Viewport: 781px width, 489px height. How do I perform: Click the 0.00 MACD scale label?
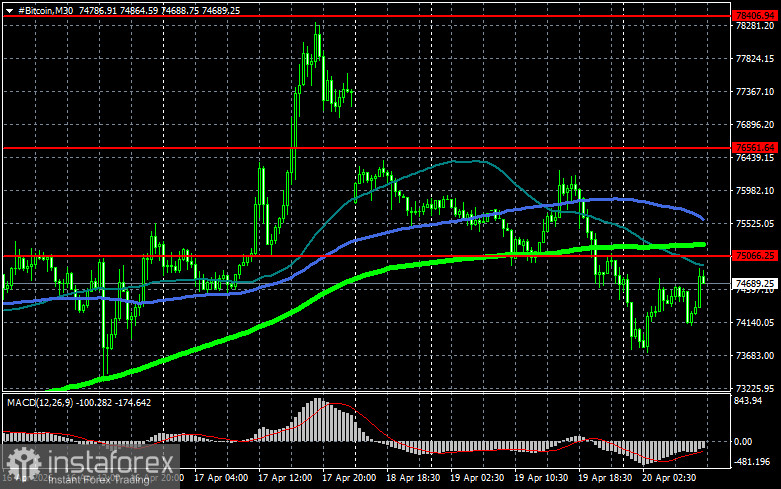pyautogui.click(x=743, y=442)
